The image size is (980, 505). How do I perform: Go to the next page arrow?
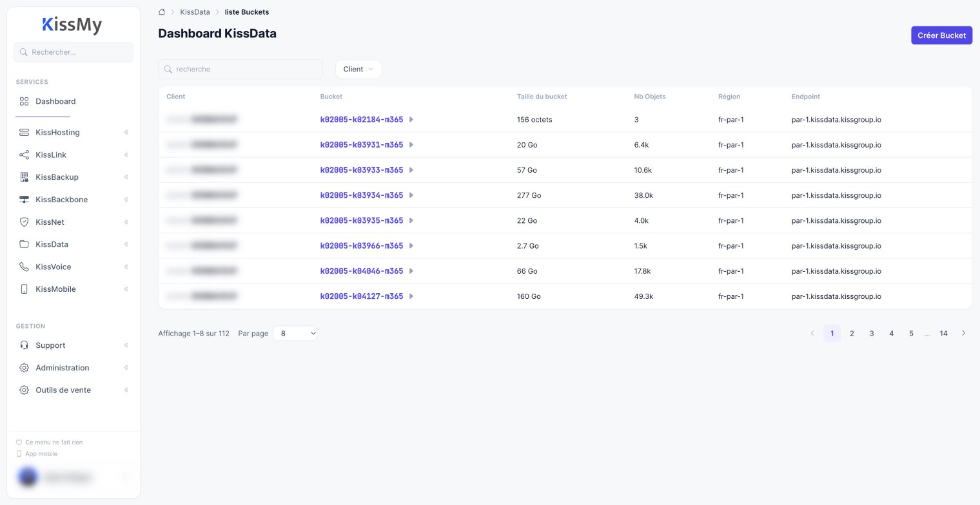tap(964, 333)
